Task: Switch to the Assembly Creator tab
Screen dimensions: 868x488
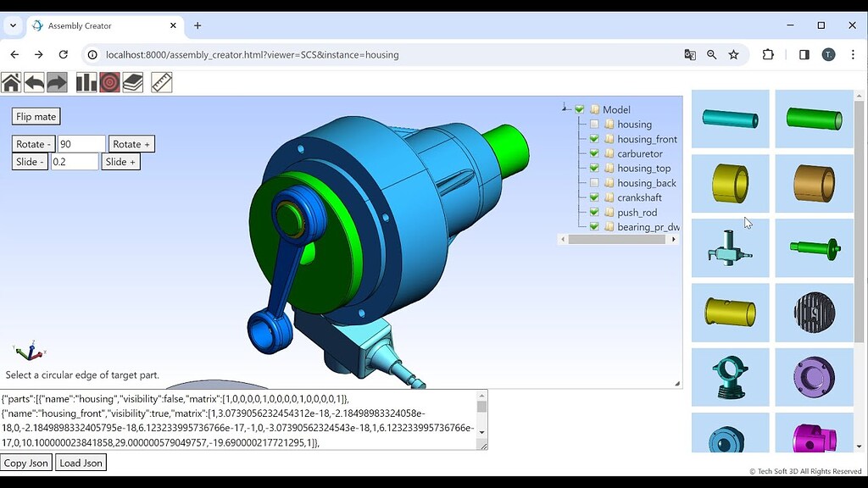Action: pyautogui.click(x=102, y=25)
